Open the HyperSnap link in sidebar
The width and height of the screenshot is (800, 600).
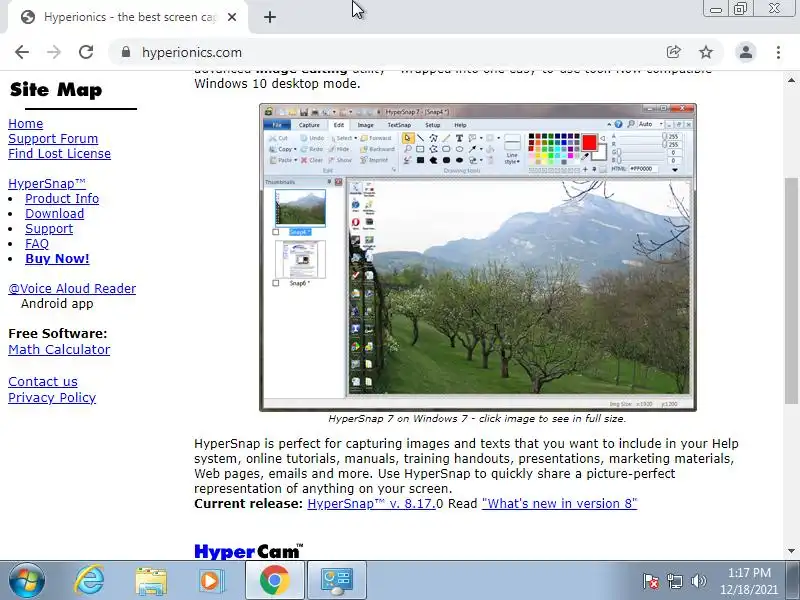[47, 183]
